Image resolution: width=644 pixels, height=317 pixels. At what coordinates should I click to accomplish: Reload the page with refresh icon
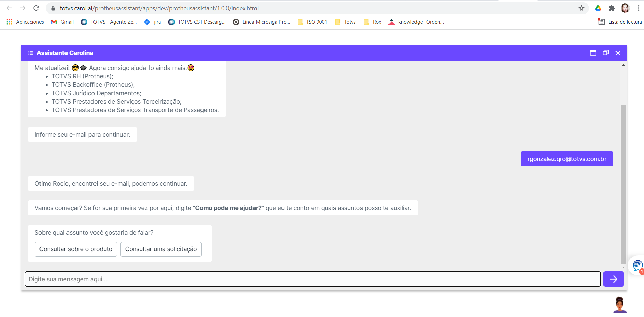[36, 8]
